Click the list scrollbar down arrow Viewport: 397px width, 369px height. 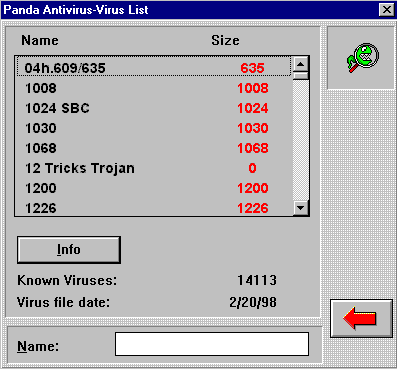[x=301, y=208]
